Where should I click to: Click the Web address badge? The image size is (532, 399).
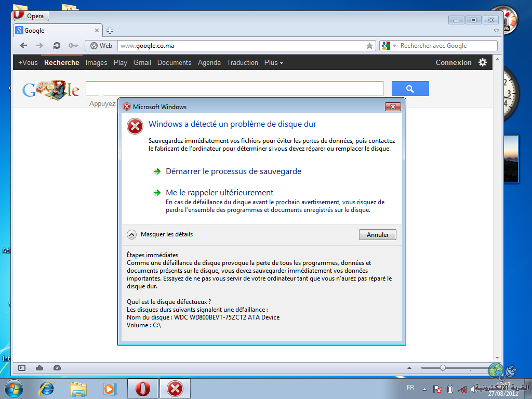click(x=101, y=46)
